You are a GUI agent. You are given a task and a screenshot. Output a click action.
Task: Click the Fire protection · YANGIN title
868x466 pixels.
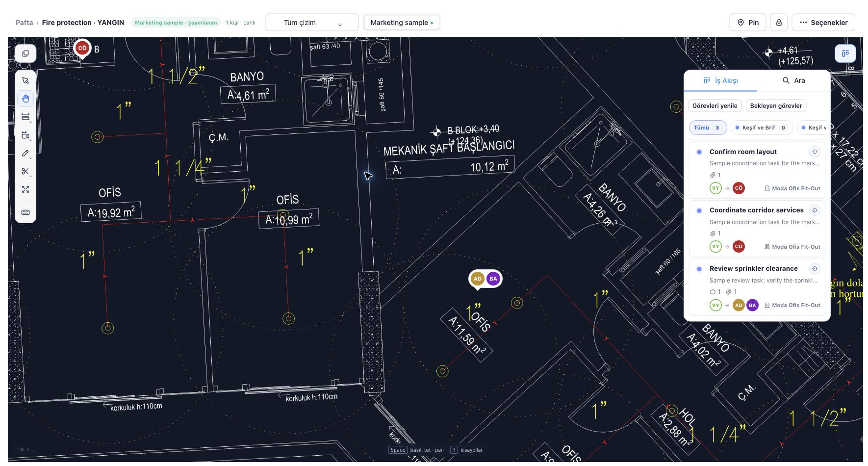(83, 23)
